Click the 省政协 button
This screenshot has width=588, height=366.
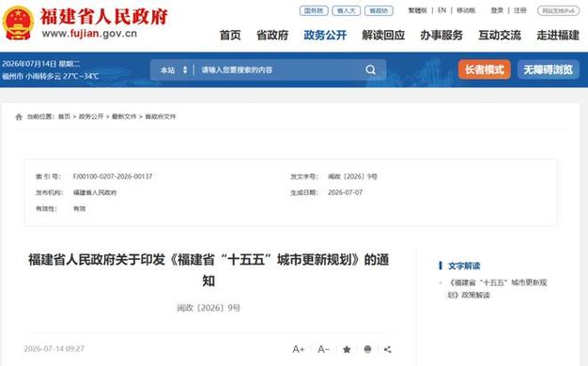[x=379, y=10]
